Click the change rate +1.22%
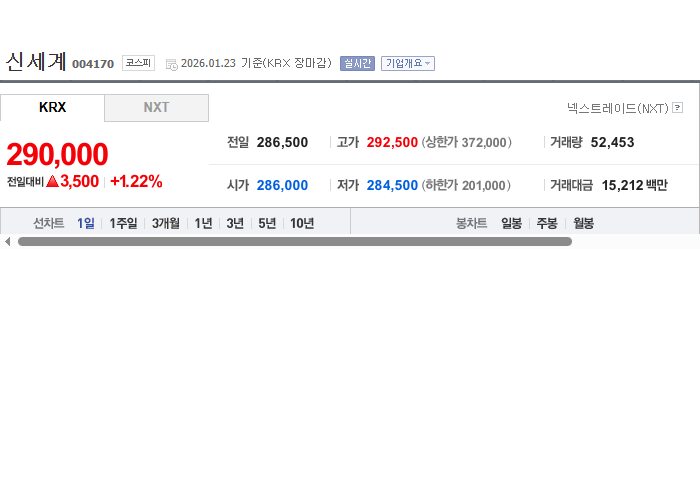The width and height of the screenshot is (700, 490). coord(136,181)
